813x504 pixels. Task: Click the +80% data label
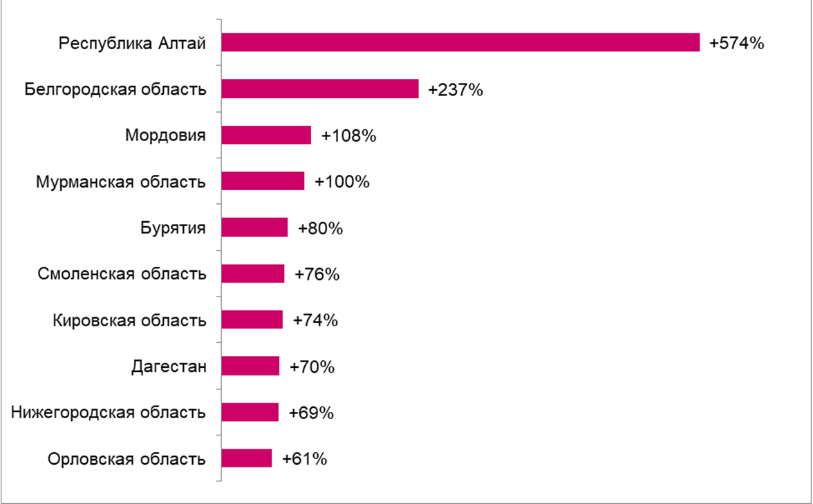320,228
